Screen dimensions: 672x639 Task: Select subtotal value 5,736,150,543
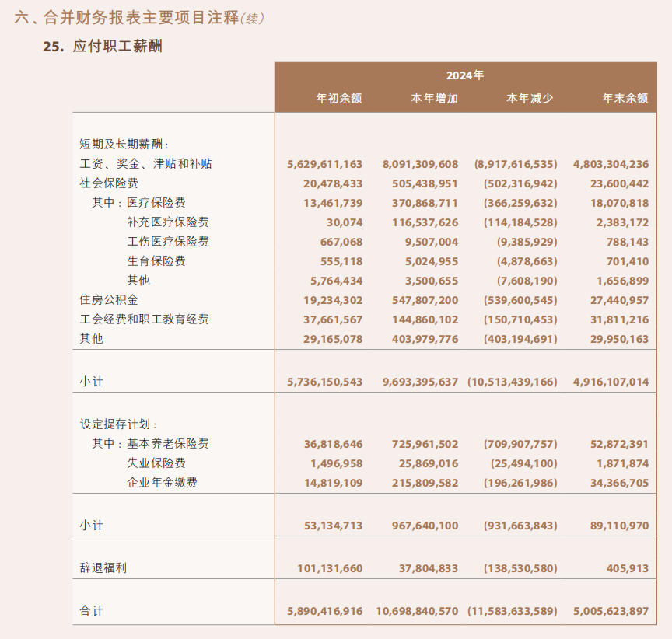point(324,382)
